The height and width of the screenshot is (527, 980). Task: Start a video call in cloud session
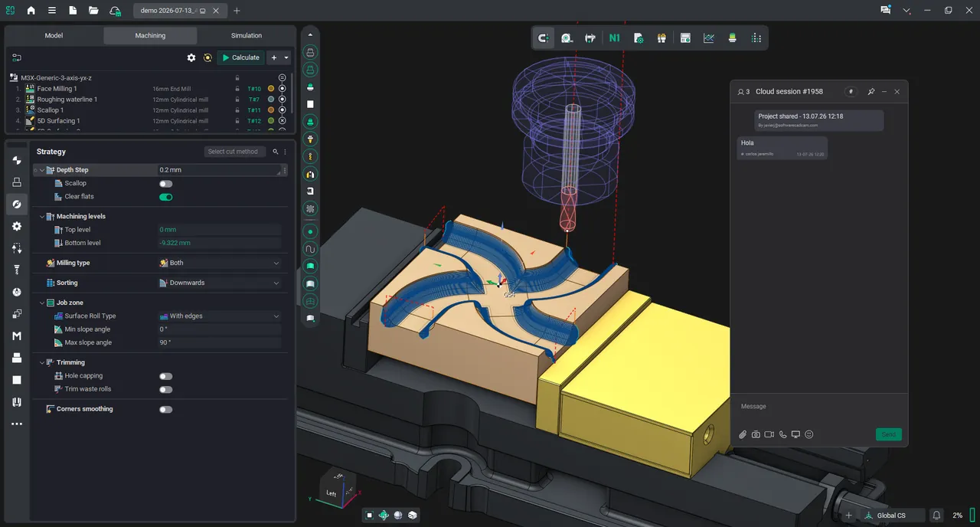click(769, 434)
